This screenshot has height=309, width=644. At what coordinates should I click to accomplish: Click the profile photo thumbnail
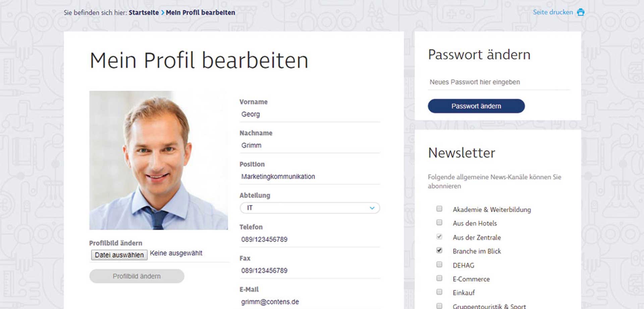click(158, 160)
